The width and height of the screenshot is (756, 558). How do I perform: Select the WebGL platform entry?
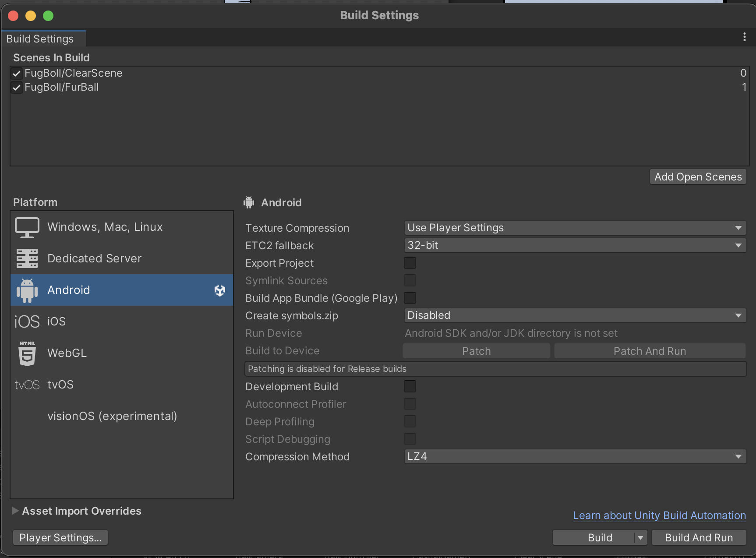tap(122, 353)
